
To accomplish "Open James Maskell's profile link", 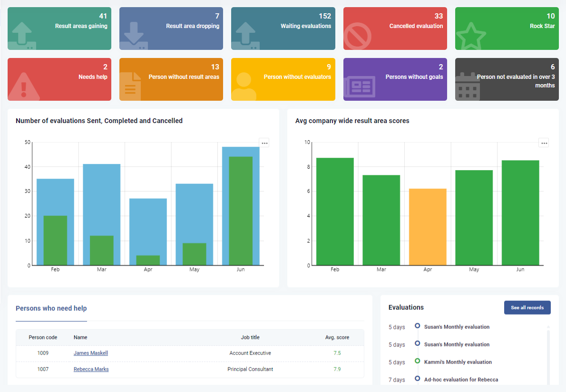I will coord(91,353).
